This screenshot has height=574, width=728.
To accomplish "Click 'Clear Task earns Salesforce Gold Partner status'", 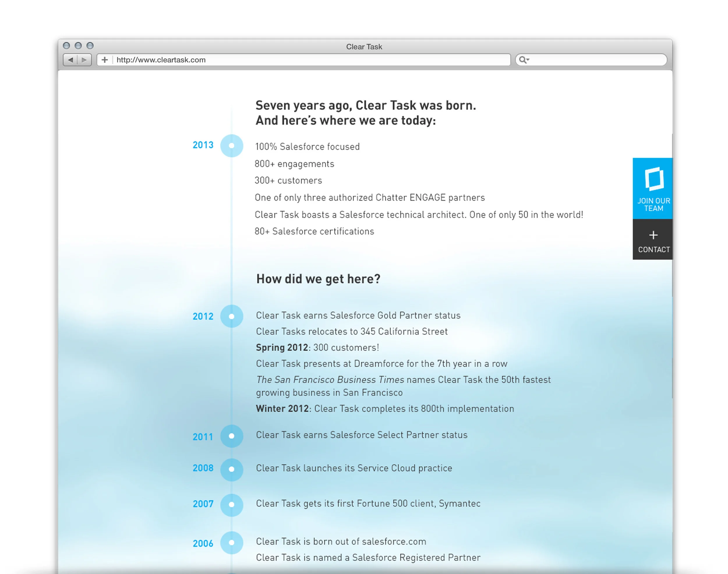I will (358, 316).
